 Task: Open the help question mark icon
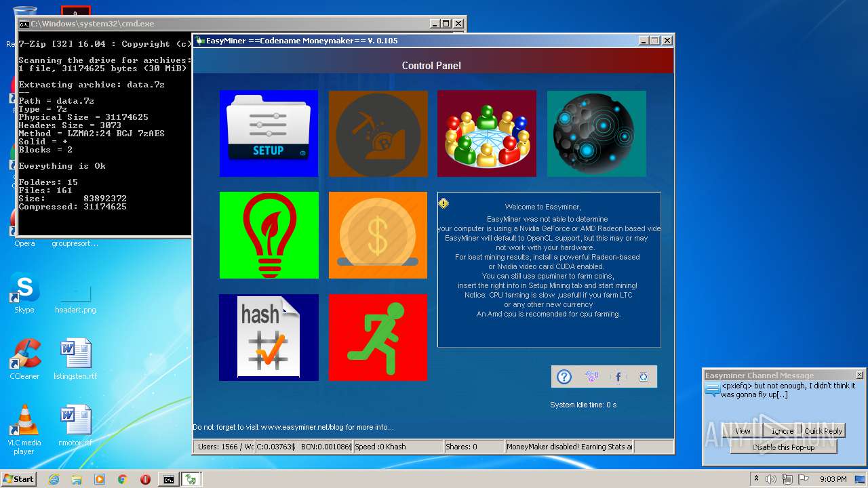564,377
